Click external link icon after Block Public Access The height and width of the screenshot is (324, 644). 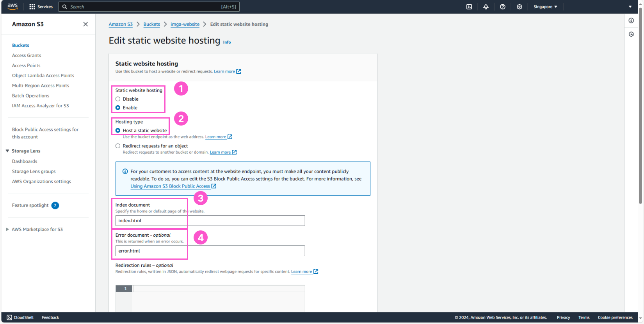(x=214, y=186)
